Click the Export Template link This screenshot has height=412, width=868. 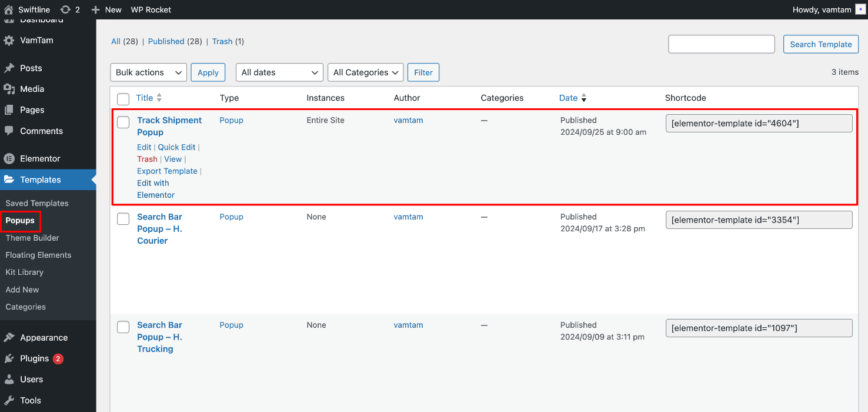167,171
